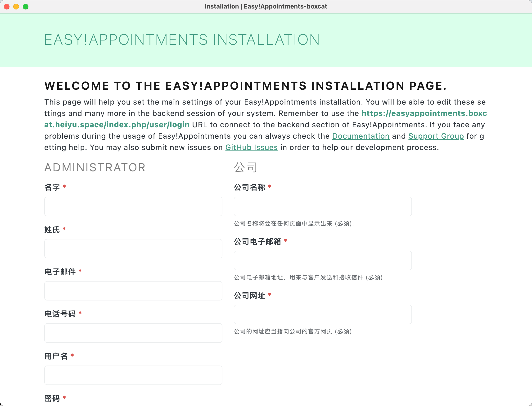Click the EASY!APPOINTMENTS INSTALLATION header title
The width and height of the screenshot is (532, 406).
(x=182, y=40)
